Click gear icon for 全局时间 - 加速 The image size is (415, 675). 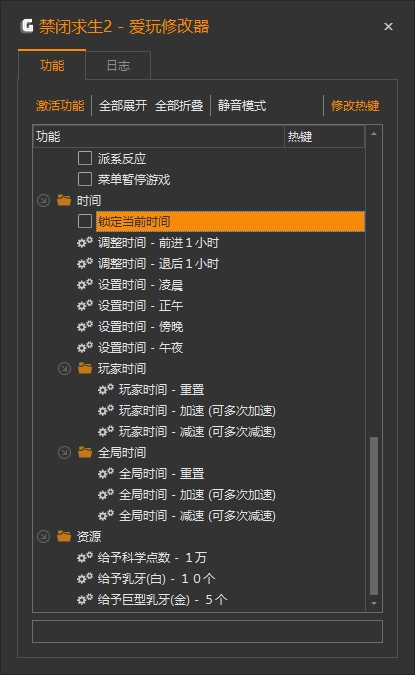(106, 495)
